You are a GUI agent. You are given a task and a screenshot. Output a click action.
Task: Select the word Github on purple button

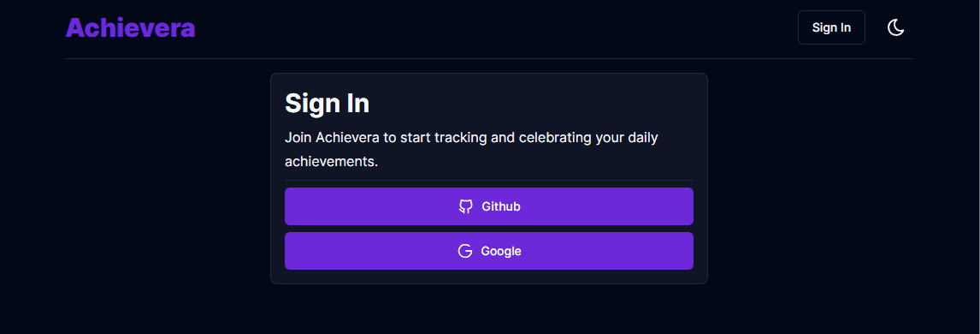(501, 206)
